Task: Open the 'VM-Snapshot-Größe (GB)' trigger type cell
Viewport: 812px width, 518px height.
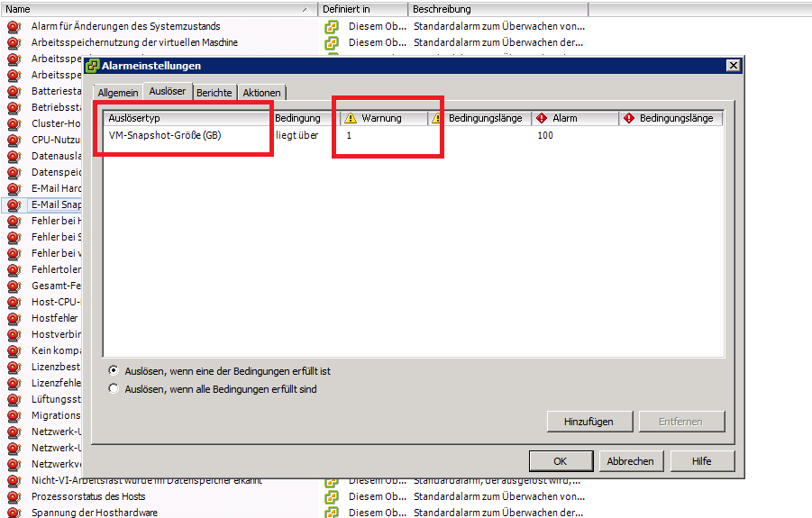Action: coord(164,136)
